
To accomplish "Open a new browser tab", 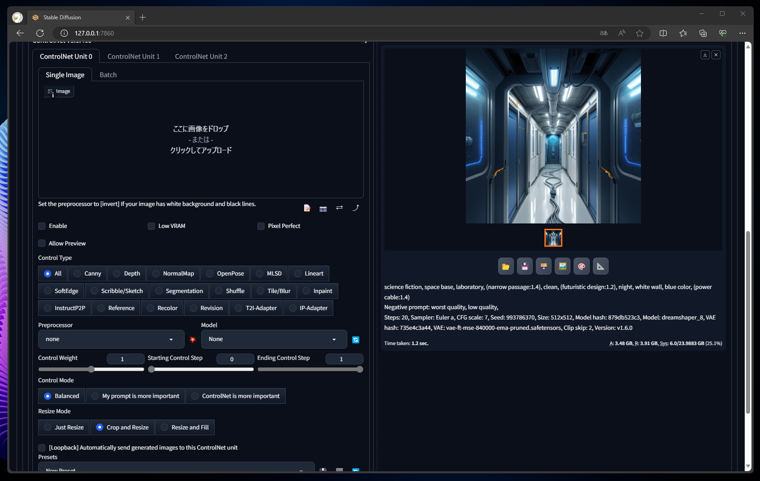I will (x=142, y=17).
